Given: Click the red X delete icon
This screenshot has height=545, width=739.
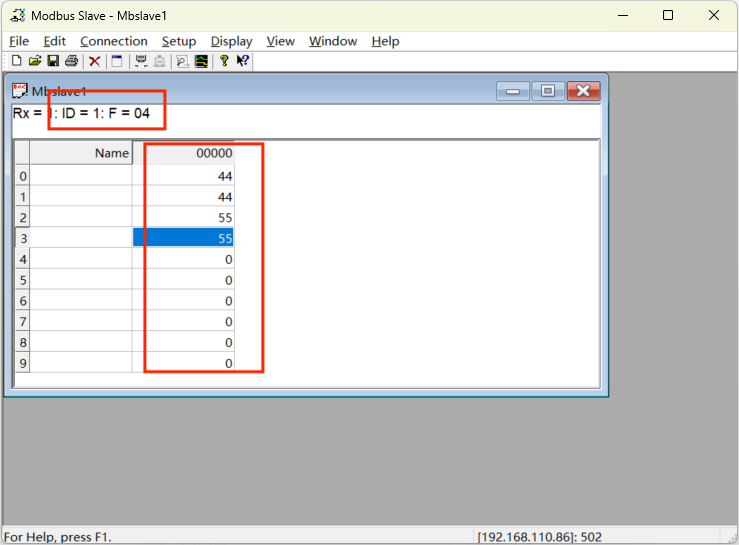Looking at the screenshot, I should tap(95, 61).
